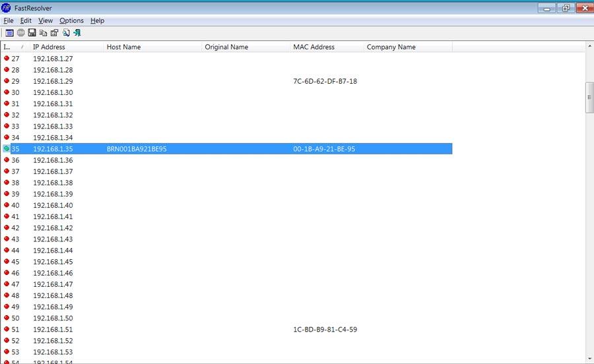Click MAC address 7C-6D-62-DF-B7-18
594x364 pixels.
325,81
